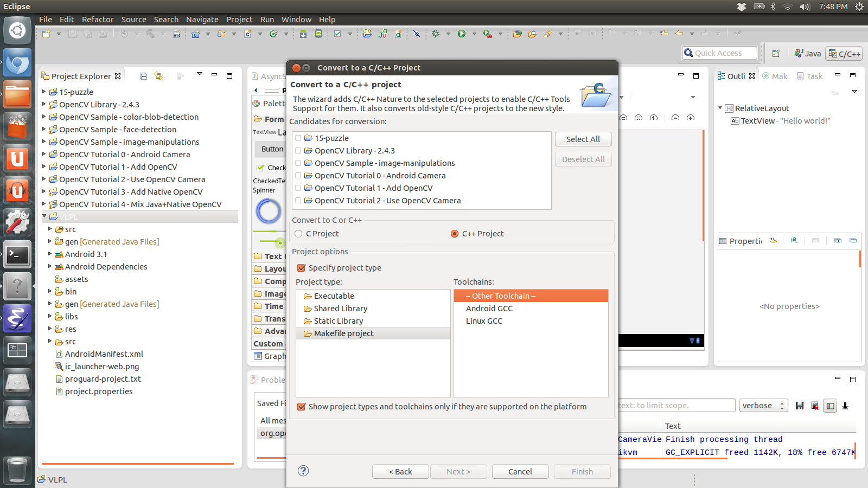Uncheck Specify project type checkbox
This screenshot has height=488, width=868.
tap(302, 268)
